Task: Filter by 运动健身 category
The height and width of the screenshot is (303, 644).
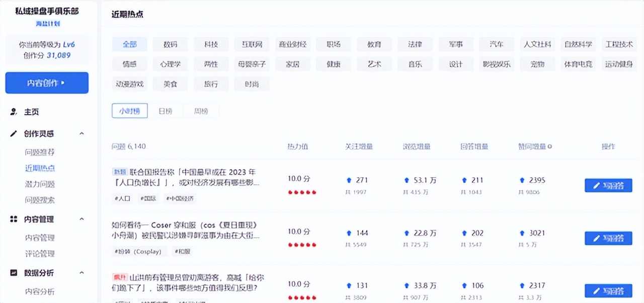Action: pos(619,64)
